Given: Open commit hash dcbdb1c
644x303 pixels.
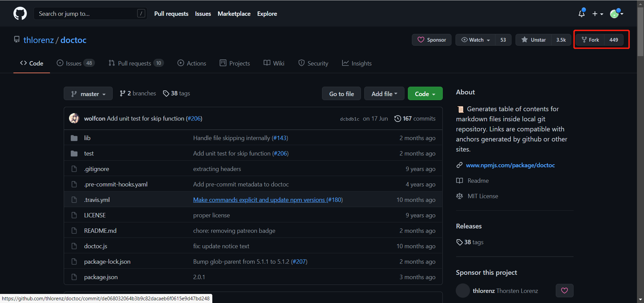Looking at the screenshot, I should 350,119.
